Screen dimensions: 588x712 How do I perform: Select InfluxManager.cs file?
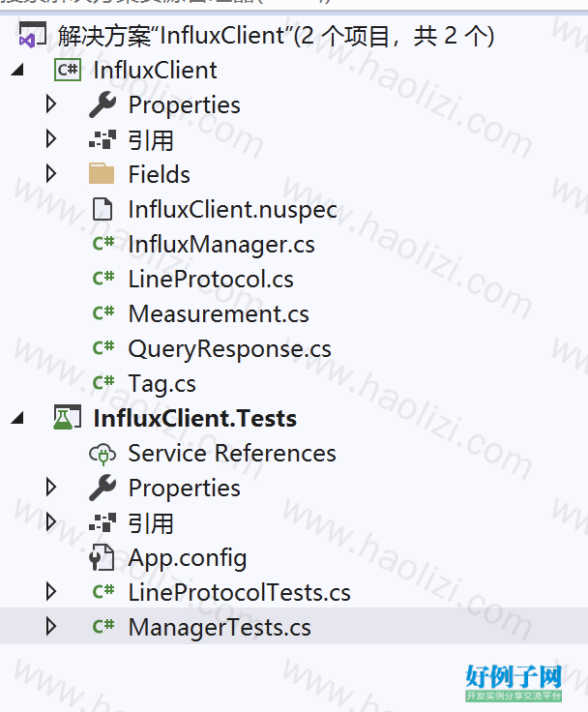click(221, 245)
